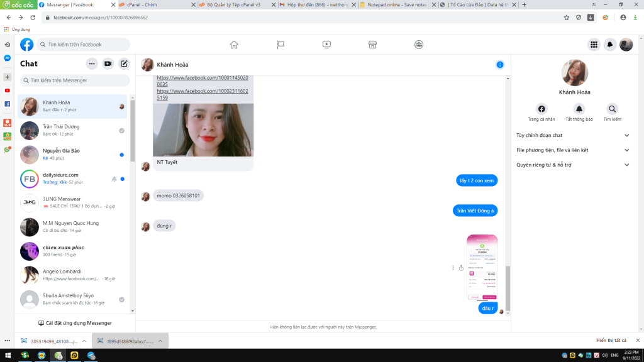Open the Facebook apps grid menu
Screen dimensions: 644x362
coord(593,45)
